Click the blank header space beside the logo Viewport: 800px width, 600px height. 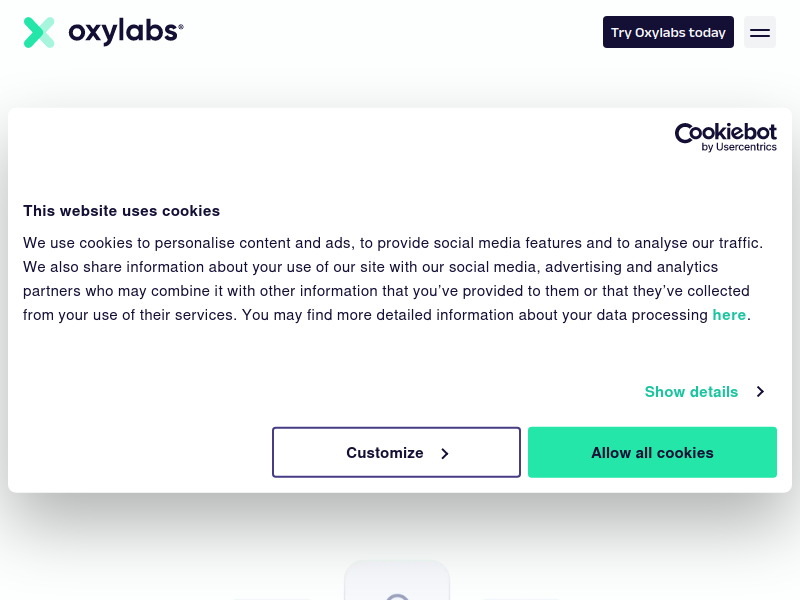pos(393,32)
